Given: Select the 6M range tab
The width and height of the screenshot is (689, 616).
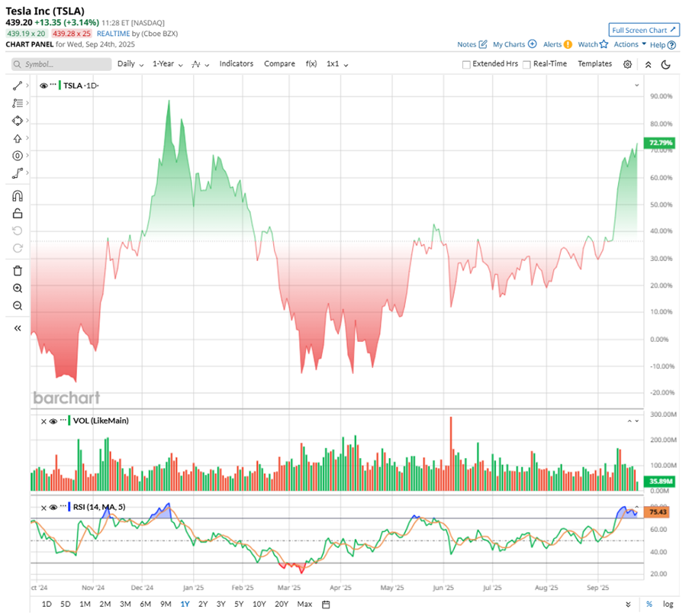Looking at the screenshot, I should point(146,604).
